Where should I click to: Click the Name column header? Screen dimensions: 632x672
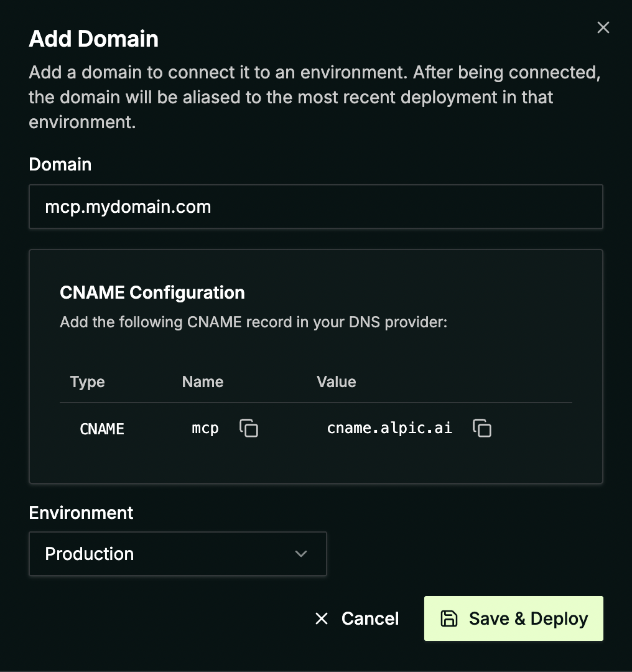[x=202, y=381]
